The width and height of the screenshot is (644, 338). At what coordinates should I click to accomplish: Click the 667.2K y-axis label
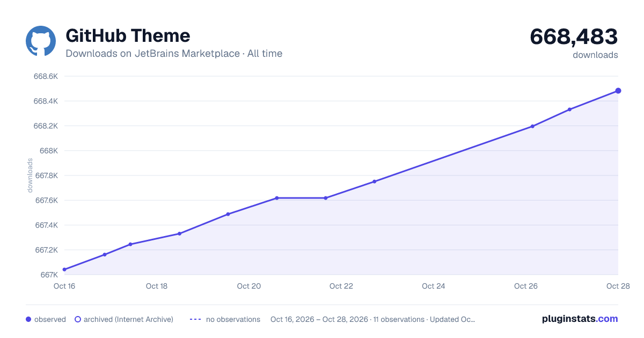coord(46,250)
